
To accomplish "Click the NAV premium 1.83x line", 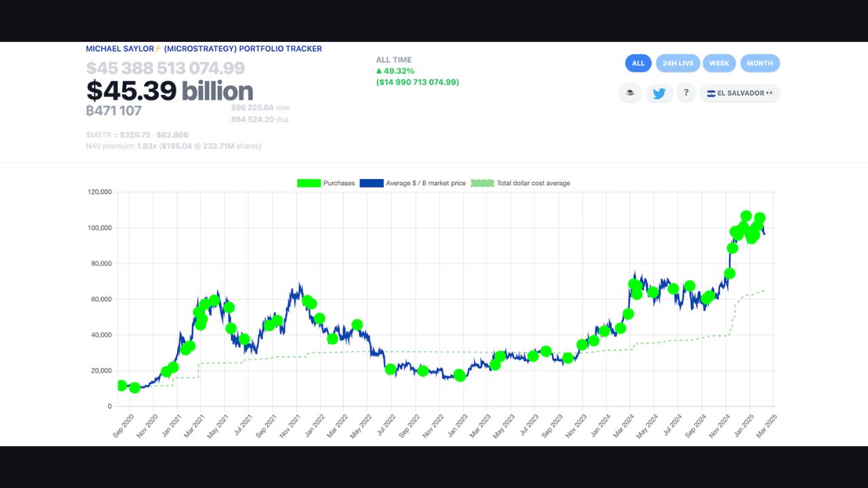I will pos(174,146).
